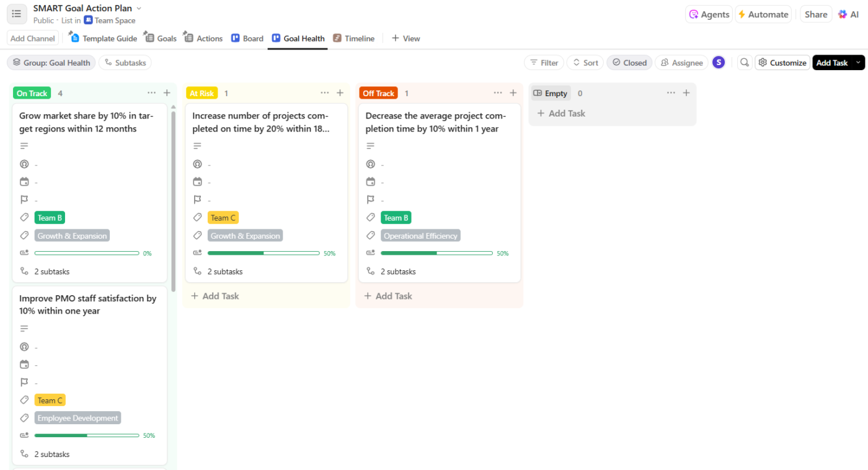Toggle the Closed tasks filter

pos(629,63)
